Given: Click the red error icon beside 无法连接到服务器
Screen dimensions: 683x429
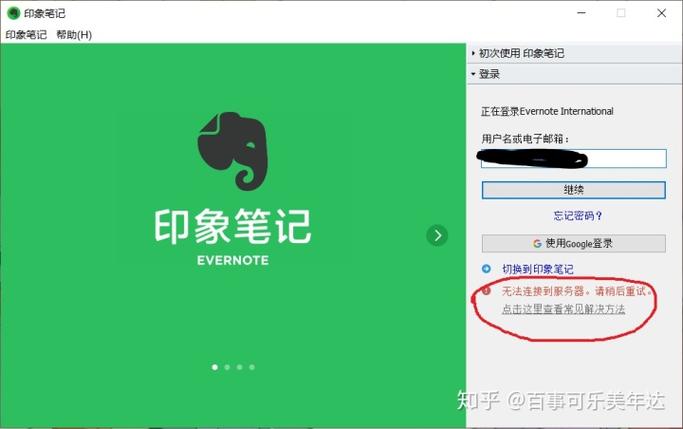Looking at the screenshot, I should 486,291.
